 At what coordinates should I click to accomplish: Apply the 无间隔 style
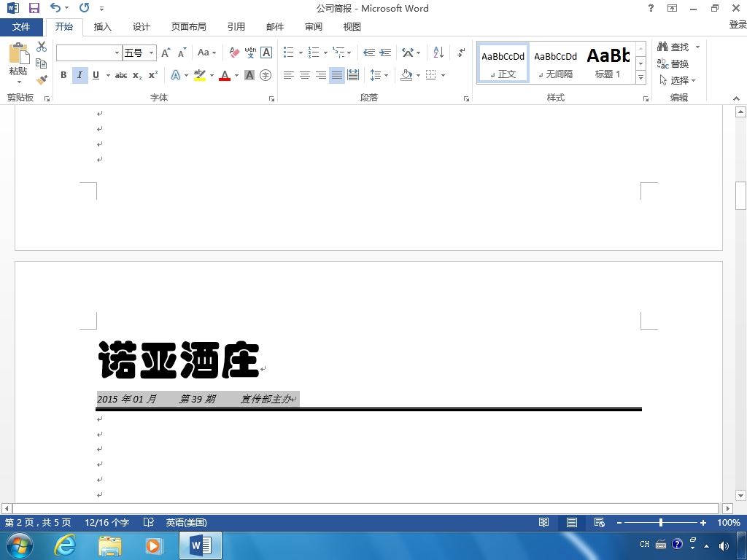(x=555, y=63)
